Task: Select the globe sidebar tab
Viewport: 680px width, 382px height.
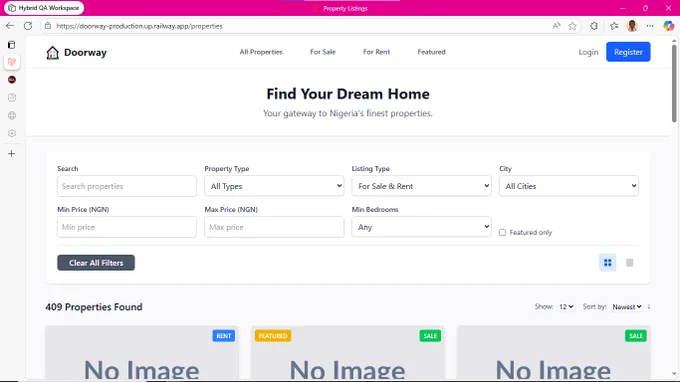Action: [x=12, y=115]
